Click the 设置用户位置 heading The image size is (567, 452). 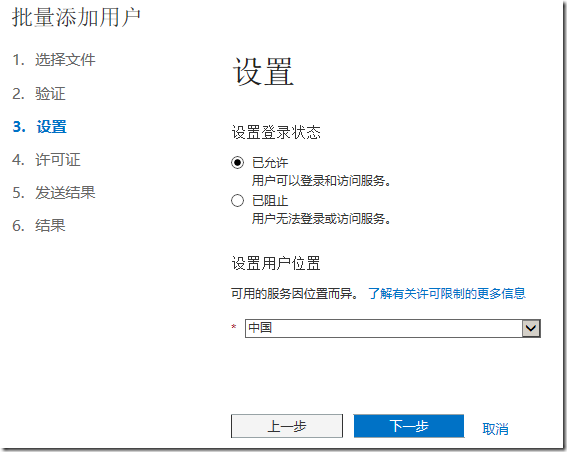point(276,263)
